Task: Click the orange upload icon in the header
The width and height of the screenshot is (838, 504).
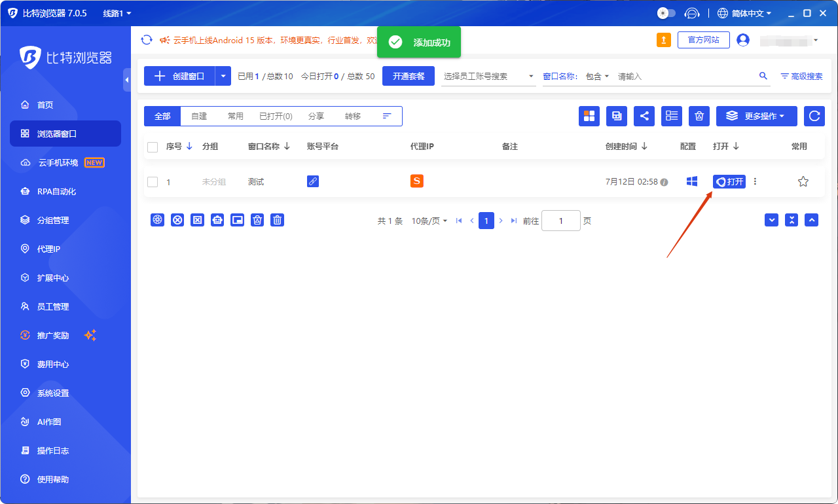Action: coord(664,40)
